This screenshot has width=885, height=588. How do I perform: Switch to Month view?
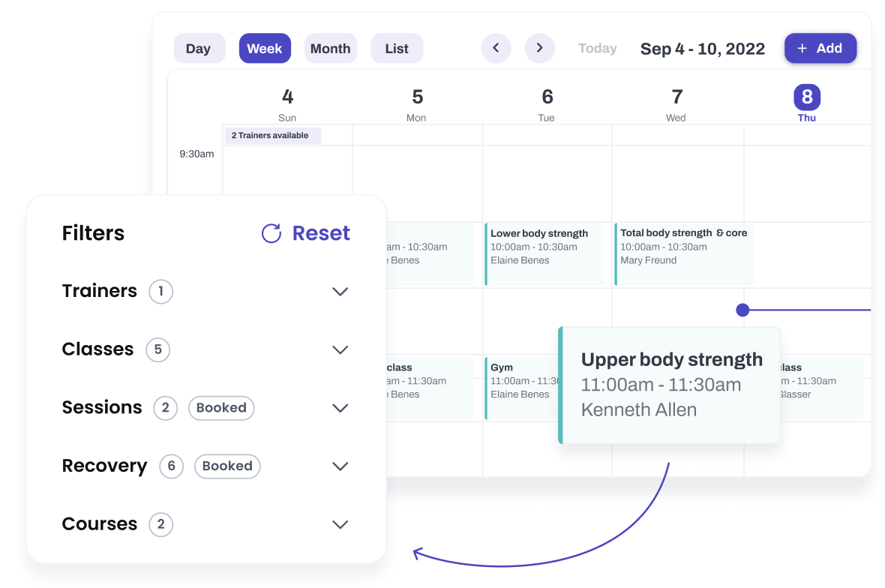[330, 49]
